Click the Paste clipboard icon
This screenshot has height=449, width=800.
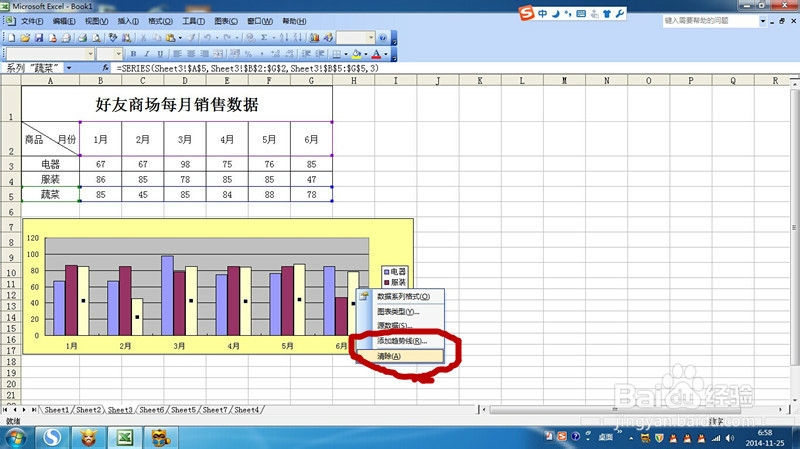[170, 38]
